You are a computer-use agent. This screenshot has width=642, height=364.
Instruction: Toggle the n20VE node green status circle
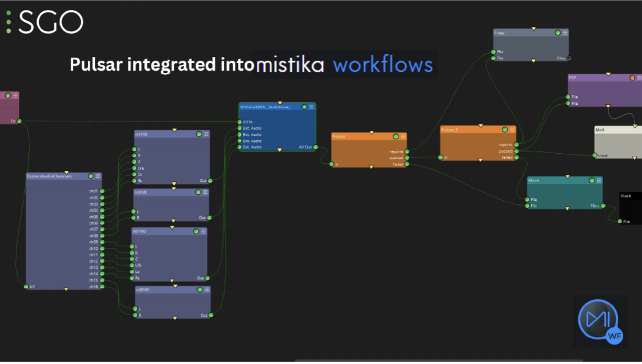[x=198, y=192]
